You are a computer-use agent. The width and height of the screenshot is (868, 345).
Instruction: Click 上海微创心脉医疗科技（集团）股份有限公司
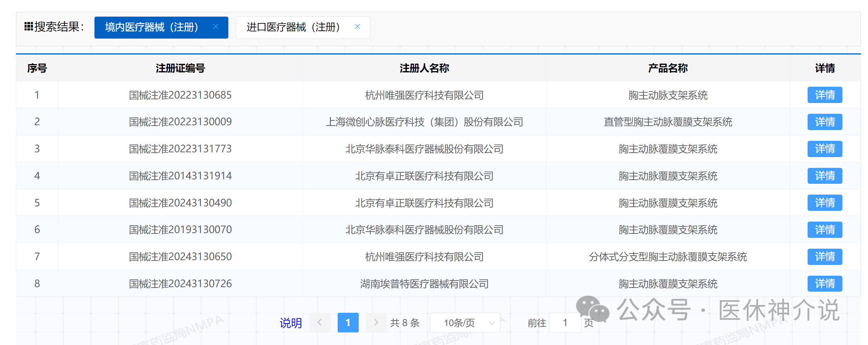coord(424,122)
